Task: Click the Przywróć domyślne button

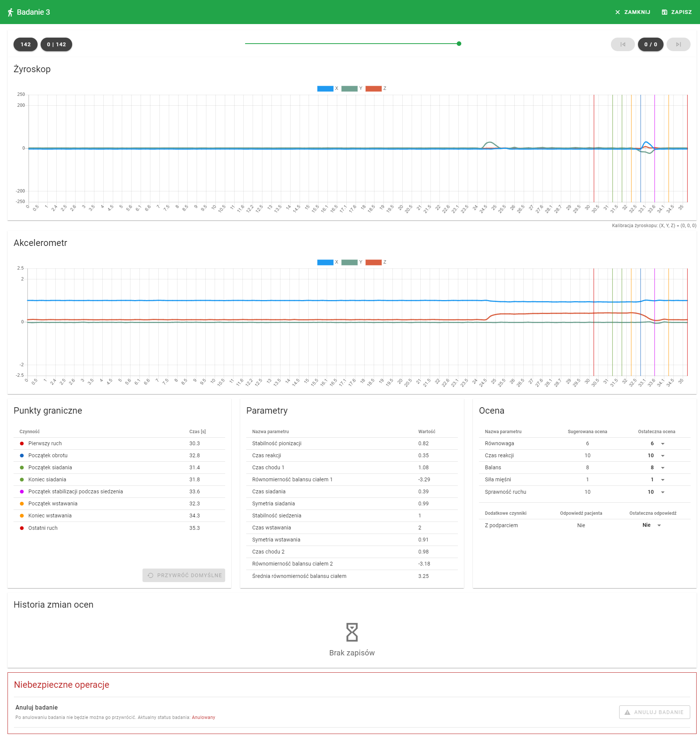Action: 184,575
